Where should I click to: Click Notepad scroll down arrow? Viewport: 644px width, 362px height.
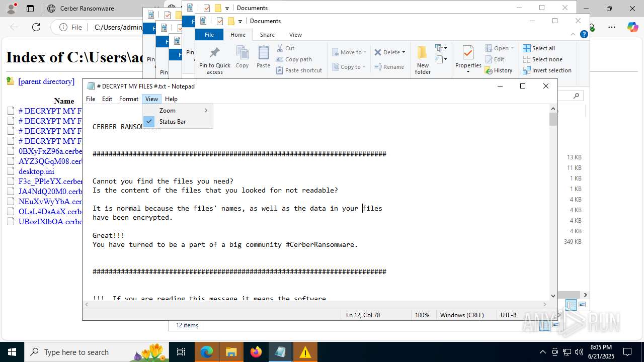click(553, 296)
